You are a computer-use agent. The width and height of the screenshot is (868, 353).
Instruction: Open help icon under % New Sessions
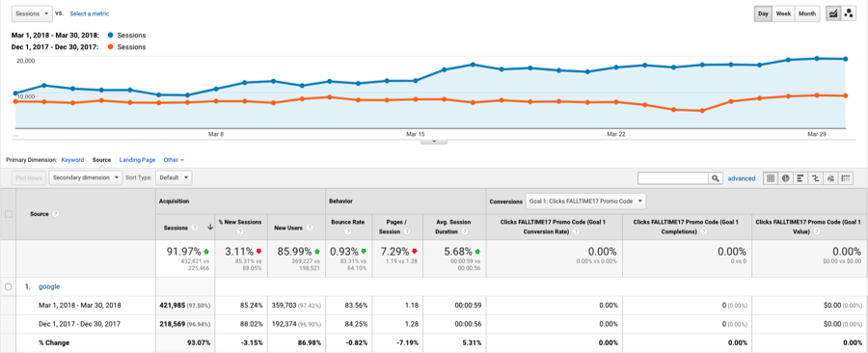pos(241,231)
